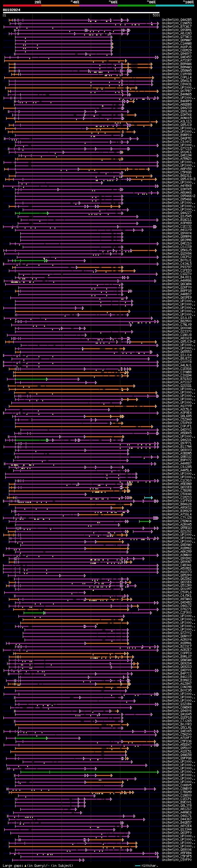Open hit UniRef100_Q65553
The width and height of the screenshot is (197, 868).
(x=177, y=352)
